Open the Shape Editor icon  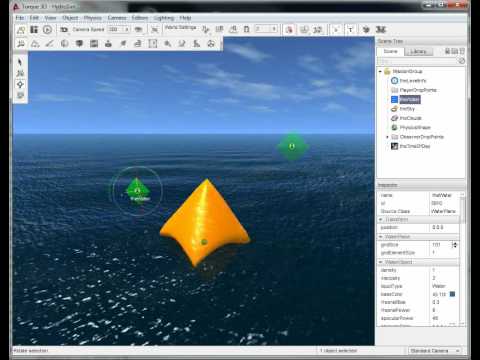coord(211,44)
